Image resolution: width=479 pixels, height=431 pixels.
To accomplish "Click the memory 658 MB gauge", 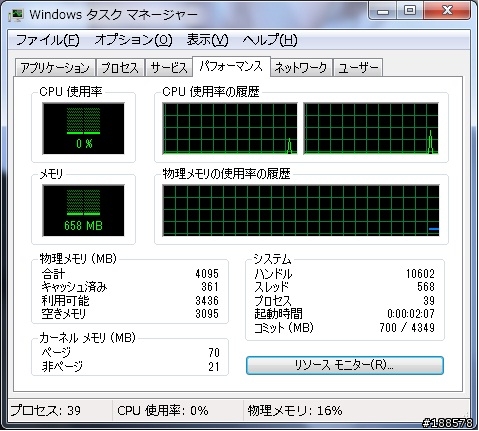I will pyautogui.click(x=83, y=211).
